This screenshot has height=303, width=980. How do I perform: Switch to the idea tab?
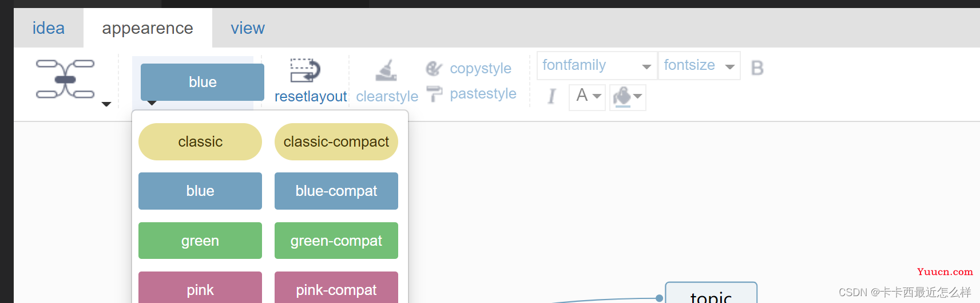[x=49, y=28]
